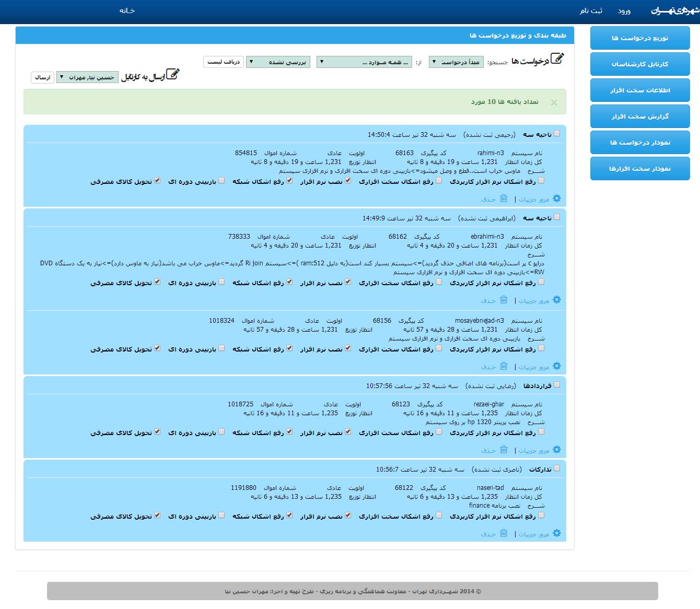Select ناحیه سه rahimi group checkbox
This screenshot has width=700, height=609.
point(557,134)
